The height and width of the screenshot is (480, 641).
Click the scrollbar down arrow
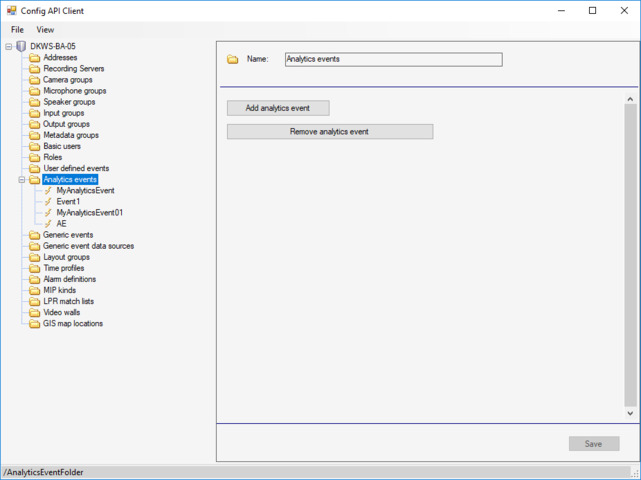(630, 413)
